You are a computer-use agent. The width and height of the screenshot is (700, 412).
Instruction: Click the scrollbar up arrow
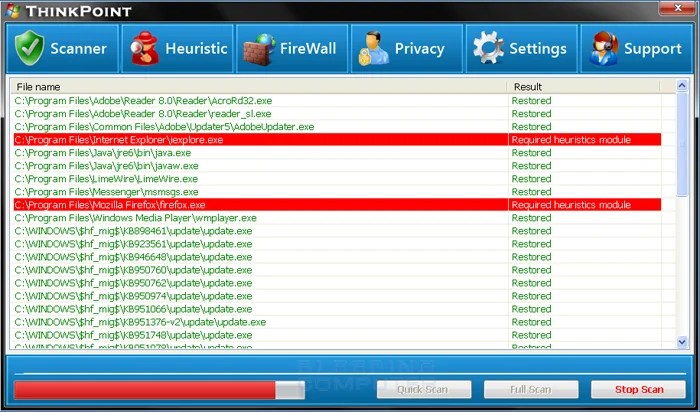[x=682, y=85]
